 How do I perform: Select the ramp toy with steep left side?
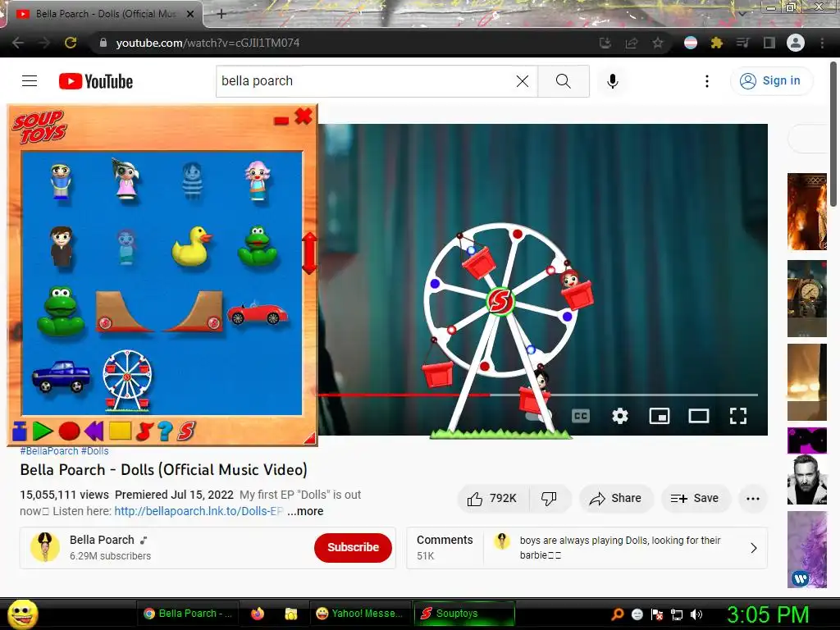tap(124, 312)
